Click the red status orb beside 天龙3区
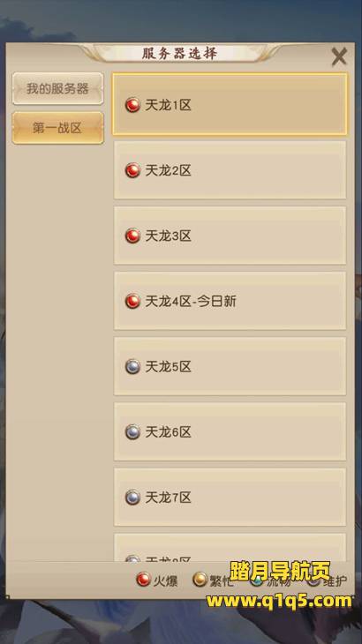The width and height of the screenshot is (362, 644). point(132,236)
